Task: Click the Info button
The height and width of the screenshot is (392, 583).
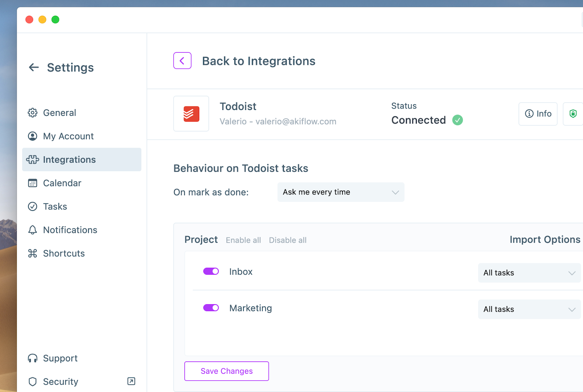Action: coord(538,114)
